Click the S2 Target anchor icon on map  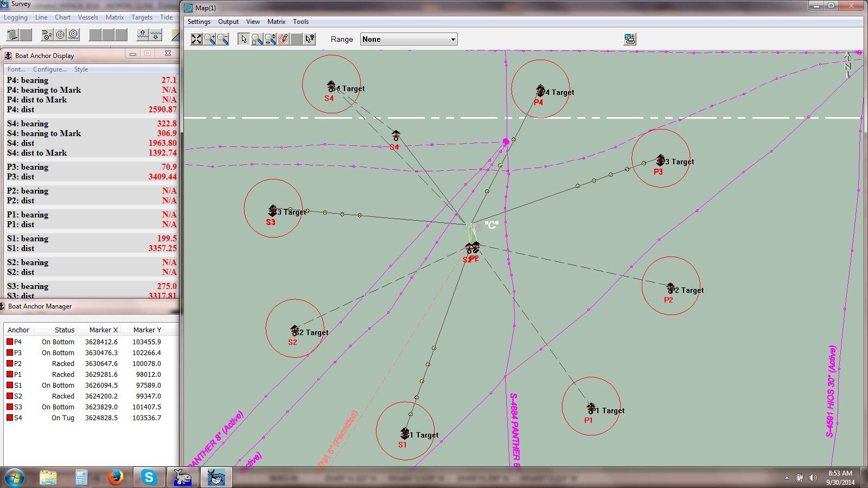tap(295, 330)
